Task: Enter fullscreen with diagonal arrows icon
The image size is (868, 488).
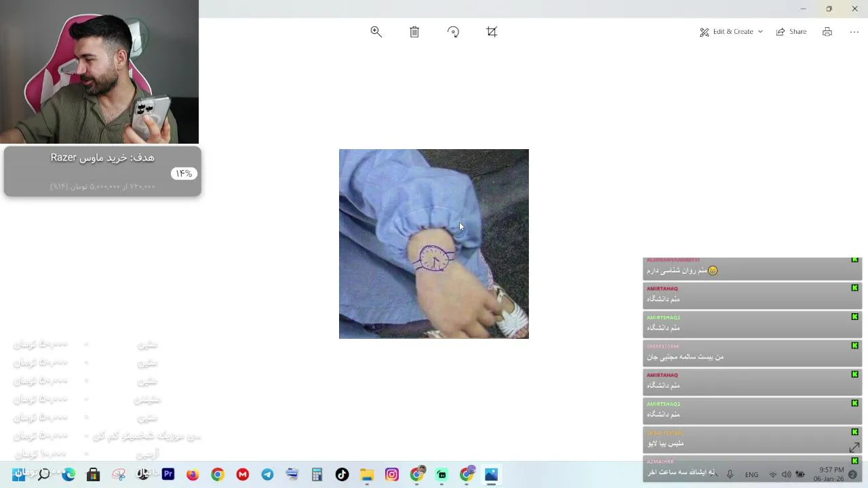Action: [x=854, y=447]
